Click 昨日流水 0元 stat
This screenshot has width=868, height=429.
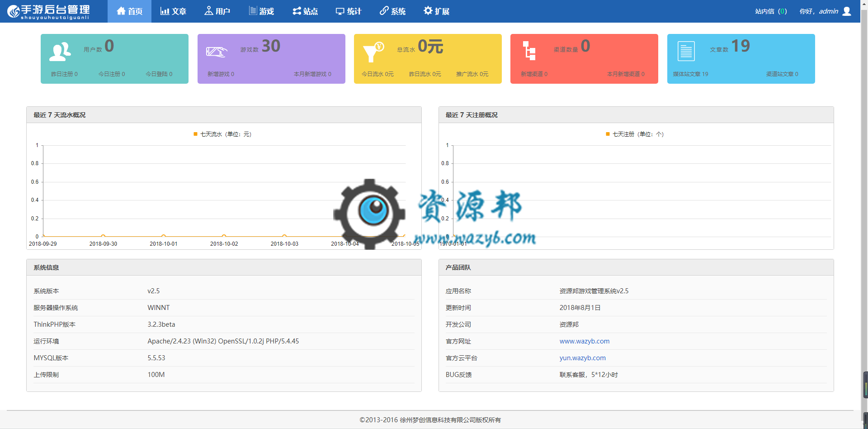[425, 74]
